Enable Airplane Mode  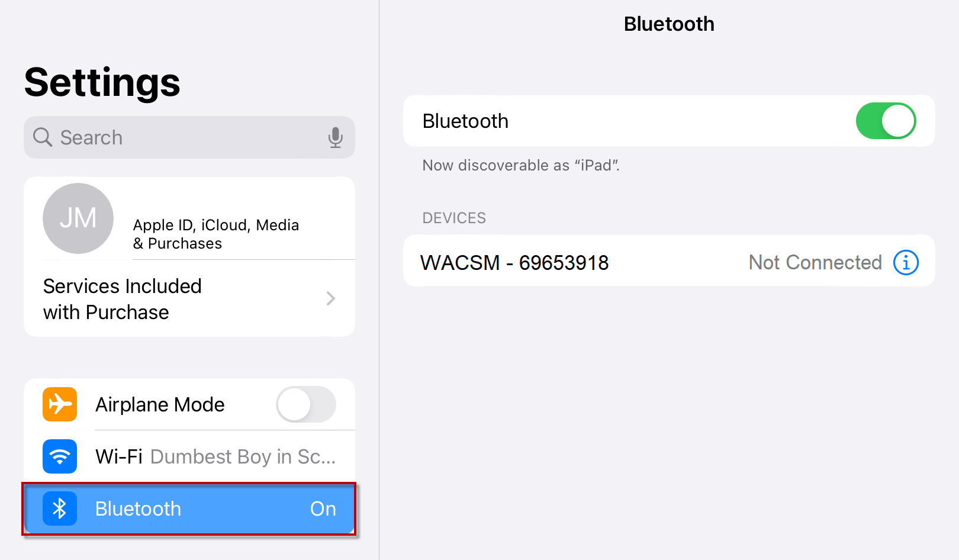pyautogui.click(x=306, y=404)
